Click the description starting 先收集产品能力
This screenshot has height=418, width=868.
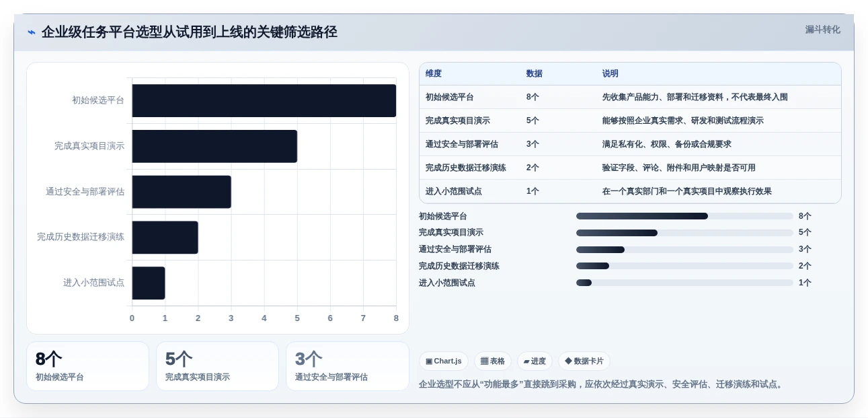[695, 97]
